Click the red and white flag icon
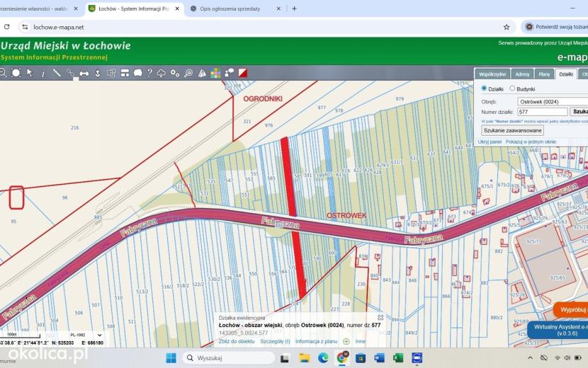 243,73
